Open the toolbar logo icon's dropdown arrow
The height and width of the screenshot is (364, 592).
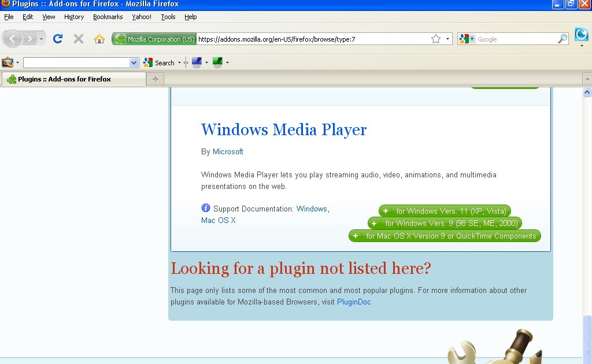click(17, 62)
